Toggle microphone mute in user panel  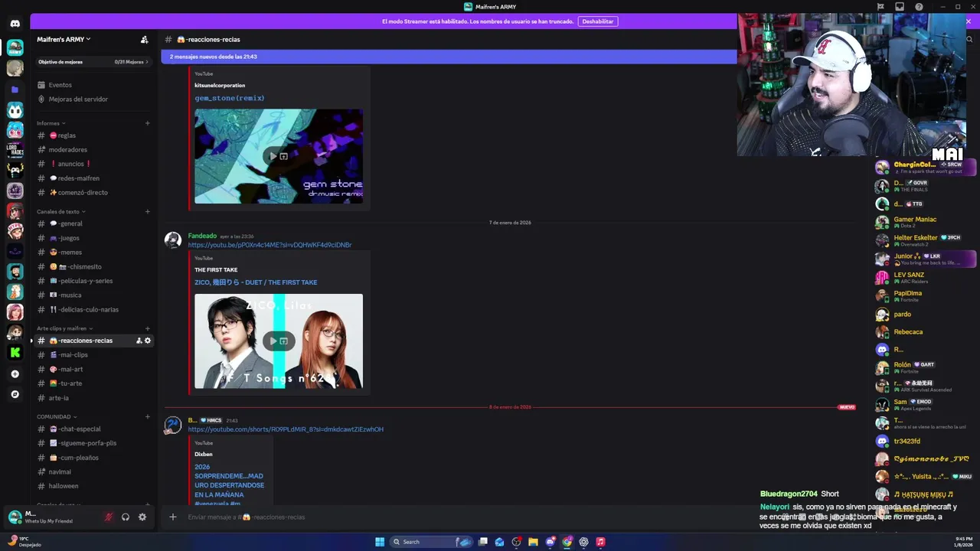pos(108,517)
